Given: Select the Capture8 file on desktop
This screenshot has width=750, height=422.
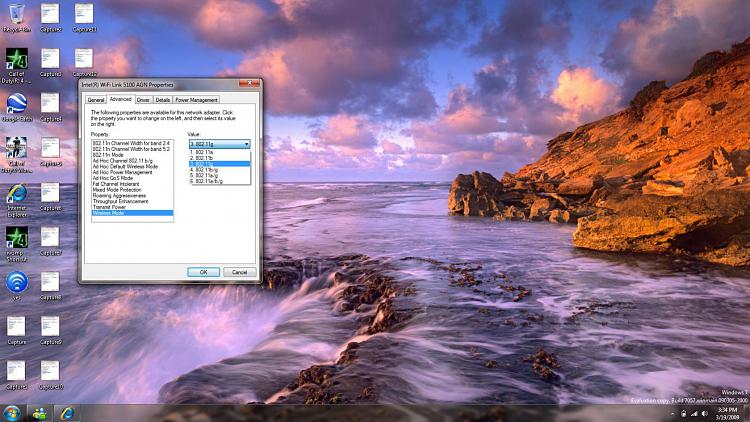Looking at the screenshot, I should pyautogui.click(x=50, y=286).
